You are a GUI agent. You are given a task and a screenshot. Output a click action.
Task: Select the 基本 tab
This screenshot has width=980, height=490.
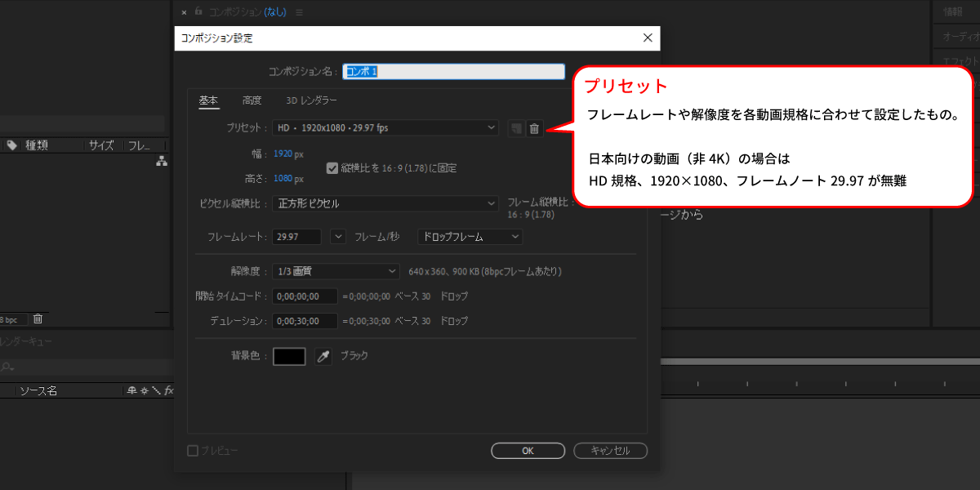[208, 100]
